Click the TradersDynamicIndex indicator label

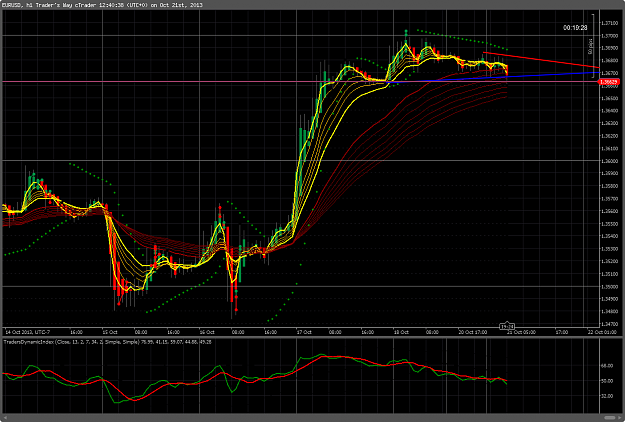(108, 342)
